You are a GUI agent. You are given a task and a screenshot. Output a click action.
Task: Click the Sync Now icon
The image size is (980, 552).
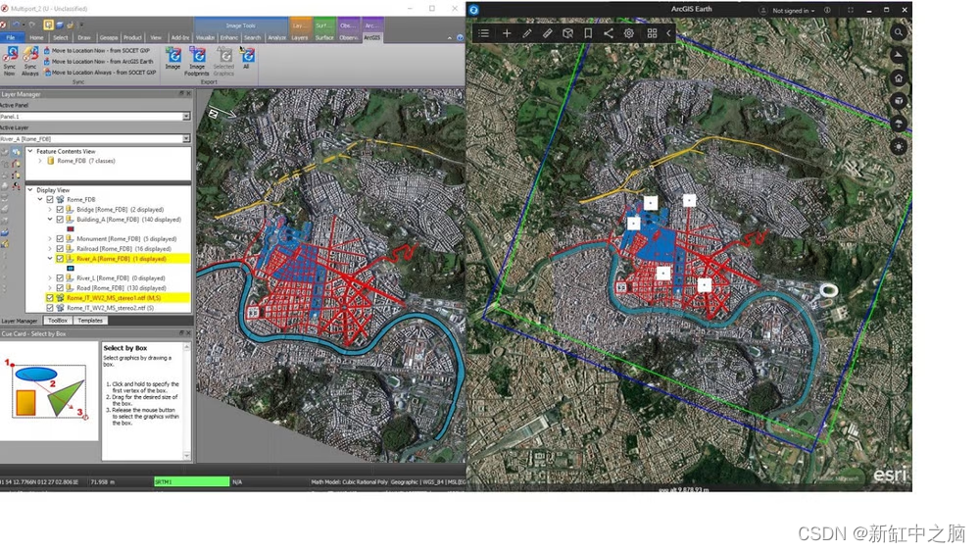pyautogui.click(x=9, y=59)
